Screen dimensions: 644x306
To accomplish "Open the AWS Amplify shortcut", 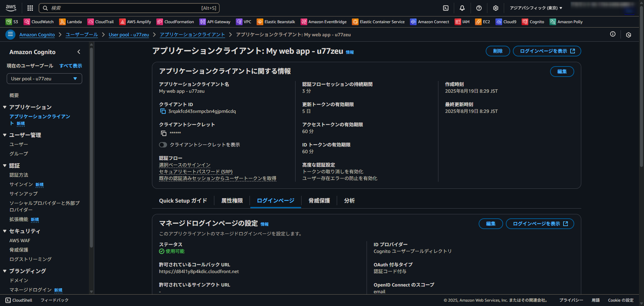I will pyautogui.click(x=135, y=22).
